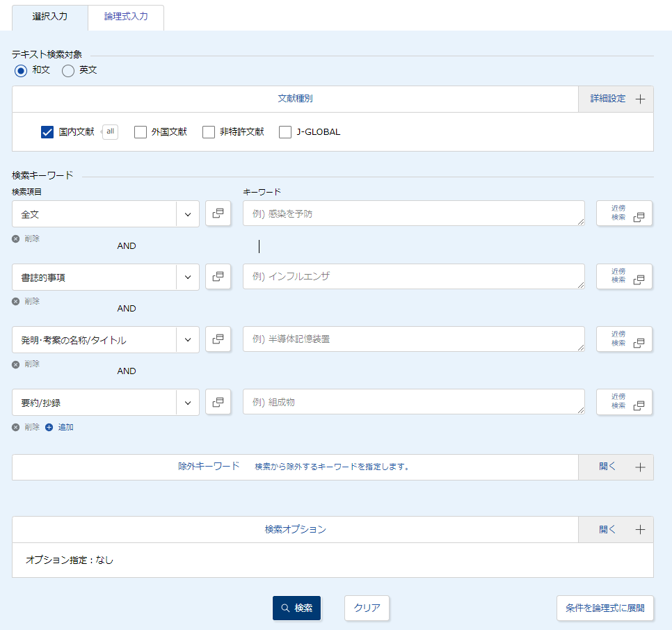Select the 和文 radio button
The width and height of the screenshot is (672, 630).
pos(21,70)
